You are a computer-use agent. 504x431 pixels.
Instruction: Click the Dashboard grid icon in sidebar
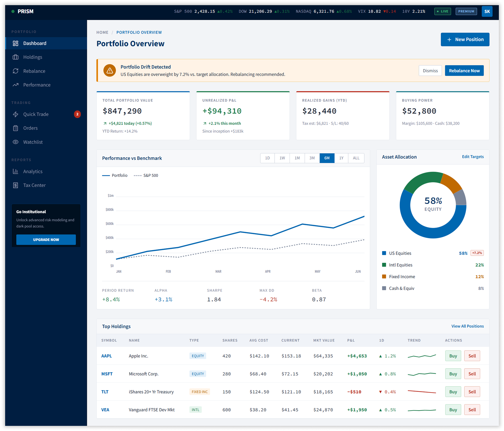point(15,43)
